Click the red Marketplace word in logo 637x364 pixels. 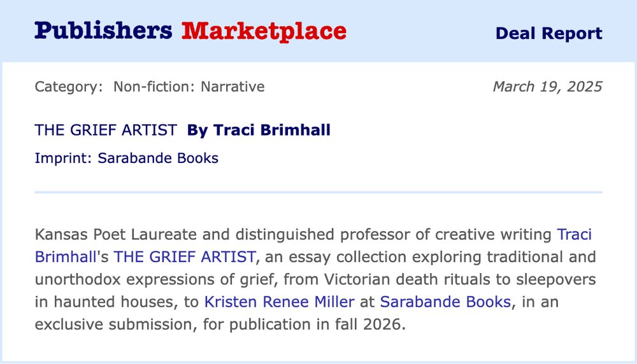pos(264,32)
